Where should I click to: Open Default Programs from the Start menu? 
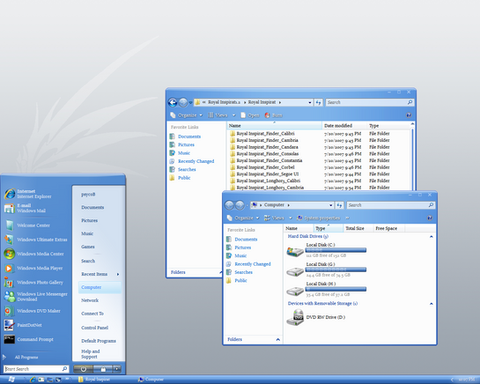(x=99, y=341)
